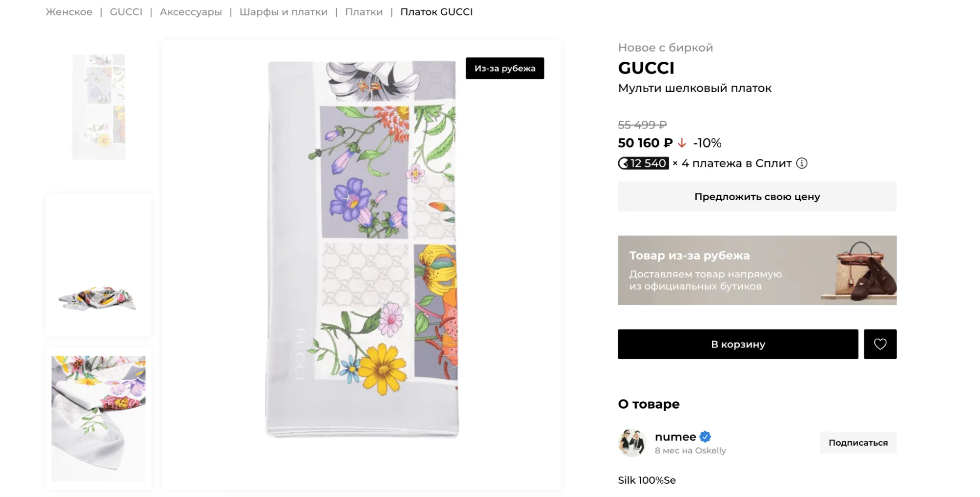The height and width of the screenshot is (497, 980).
Task: Open the «Товар из-за рубежа» banner
Action: [756, 270]
